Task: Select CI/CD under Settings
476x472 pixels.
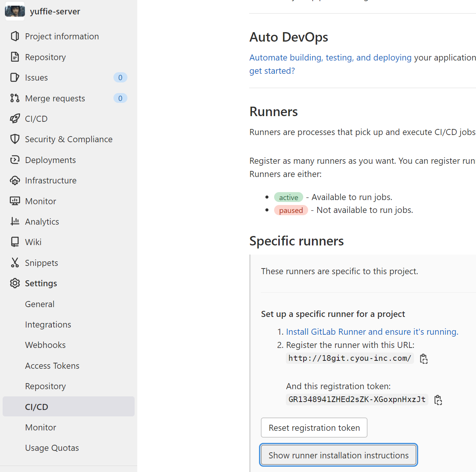Action: [68, 407]
